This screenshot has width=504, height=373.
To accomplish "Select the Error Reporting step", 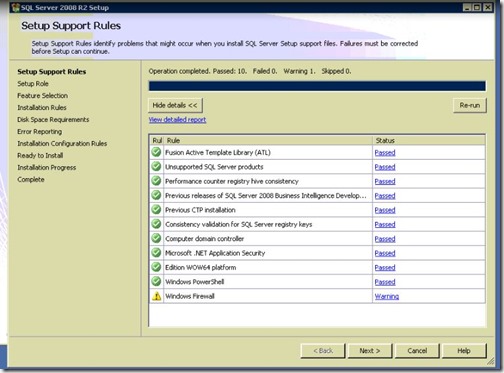I will 40,132.
